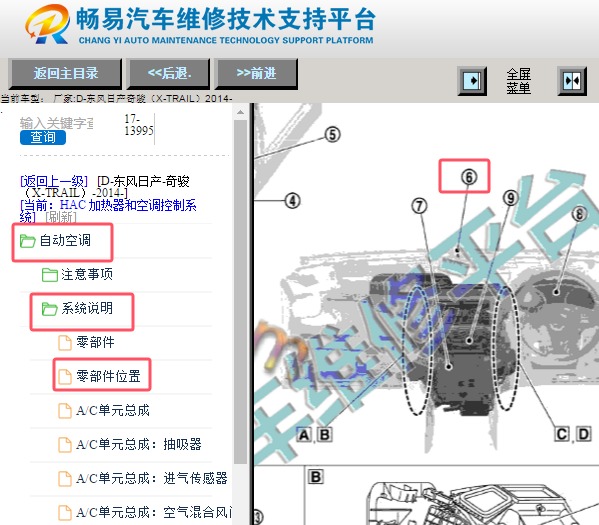The image size is (599, 525).
Task: Open the A/C单元总成 document
Action: tap(113, 410)
